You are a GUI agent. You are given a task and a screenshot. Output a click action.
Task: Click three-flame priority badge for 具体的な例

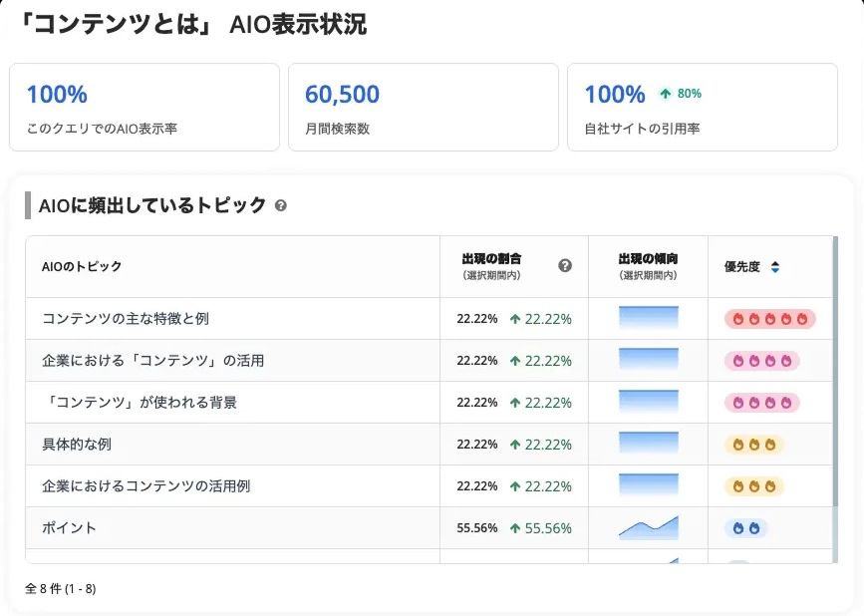tap(753, 445)
